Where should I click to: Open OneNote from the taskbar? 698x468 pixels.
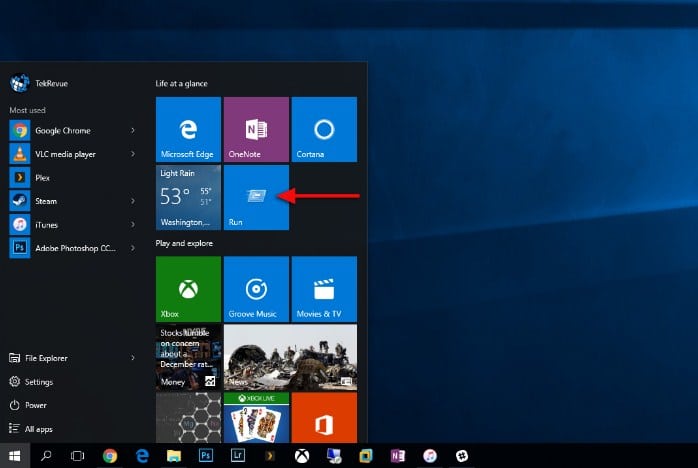point(398,456)
